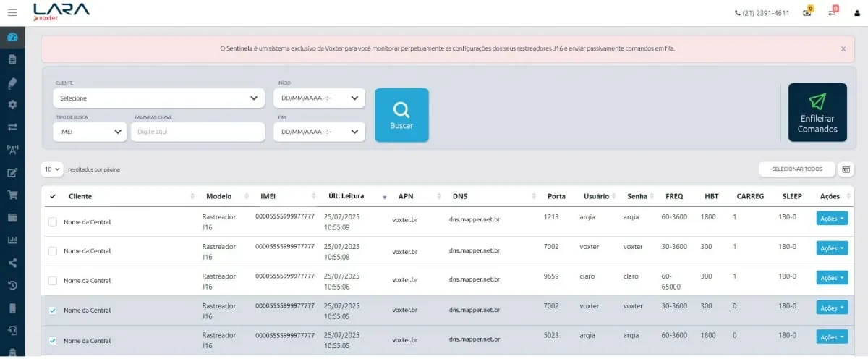Open the document sidebar icon
This screenshot has height=359, width=868.
click(12, 59)
